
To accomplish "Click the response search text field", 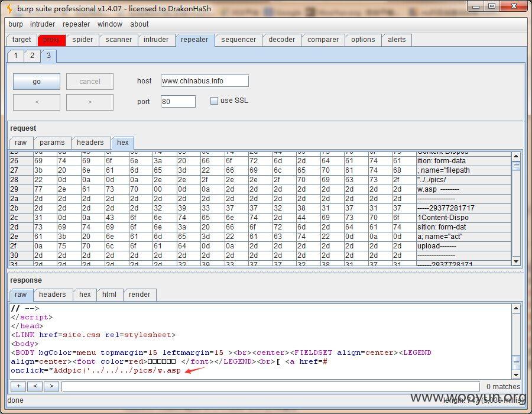I will click(271, 387).
